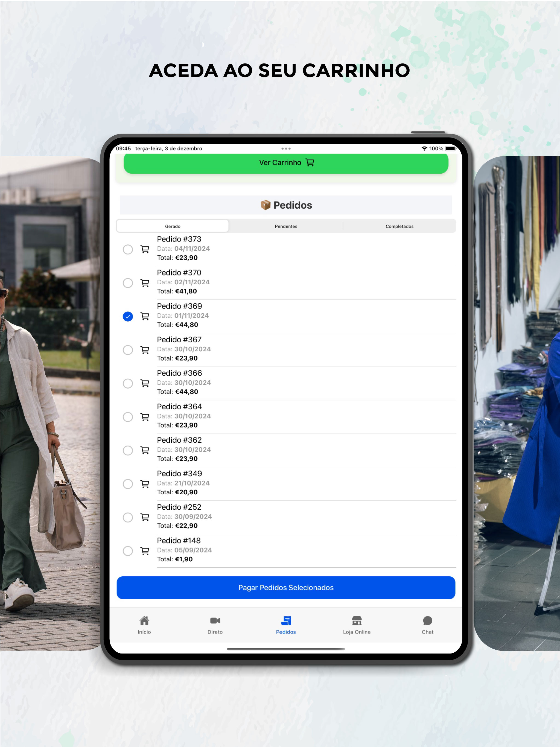Select the radio for Pedido #367
This screenshot has width=560, height=747.
(x=128, y=350)
